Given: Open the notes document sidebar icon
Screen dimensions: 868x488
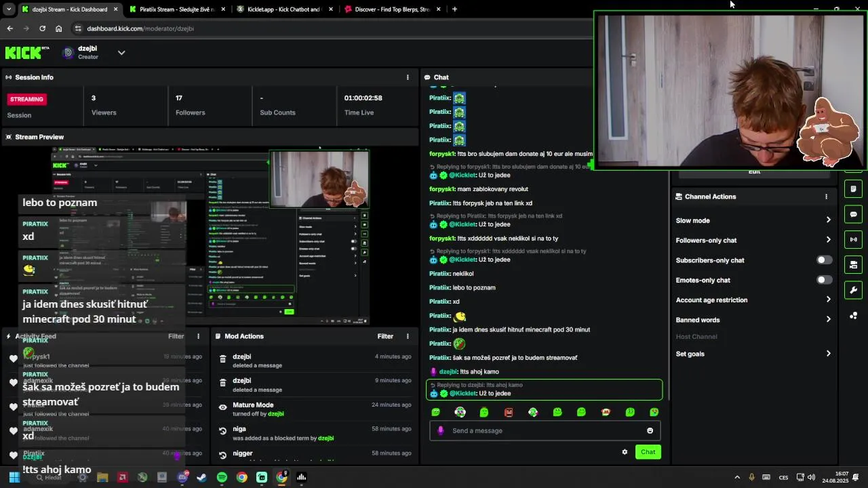Looking at the screenshot, I should (853, 188).
